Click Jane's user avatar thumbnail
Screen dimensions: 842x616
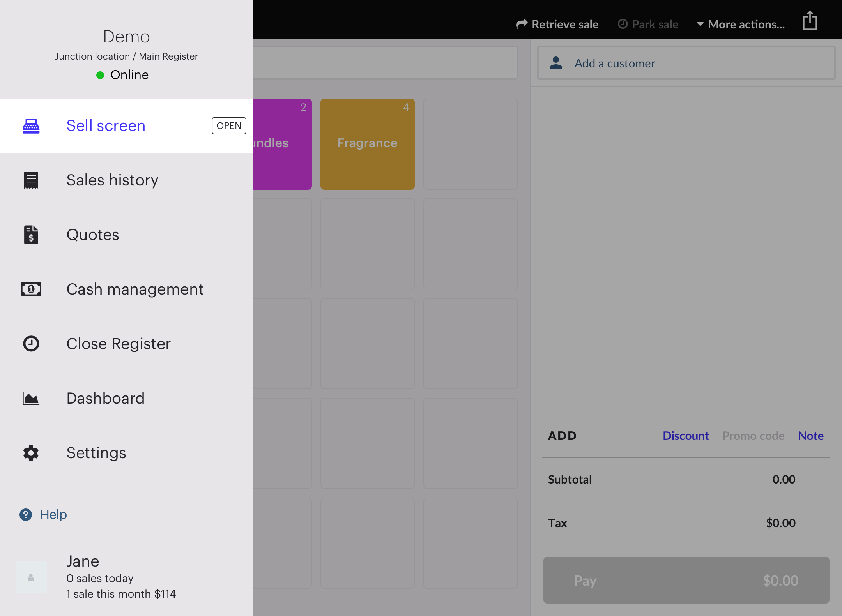(31, 577)
